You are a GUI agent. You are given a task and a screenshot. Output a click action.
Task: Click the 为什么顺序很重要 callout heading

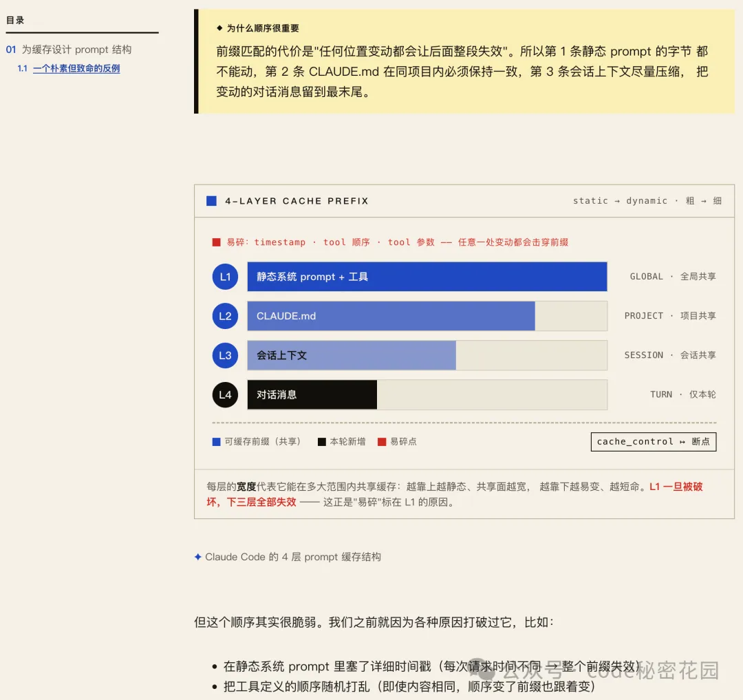tap(263, 28)
